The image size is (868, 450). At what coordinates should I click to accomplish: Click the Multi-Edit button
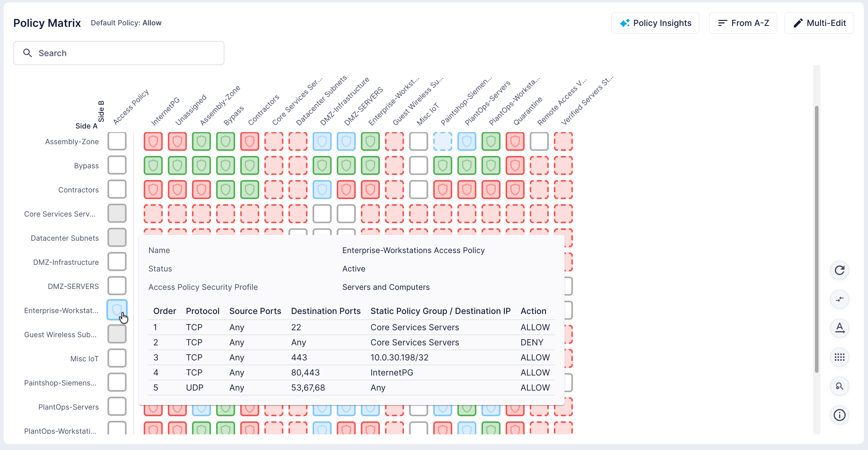[819, 23]
